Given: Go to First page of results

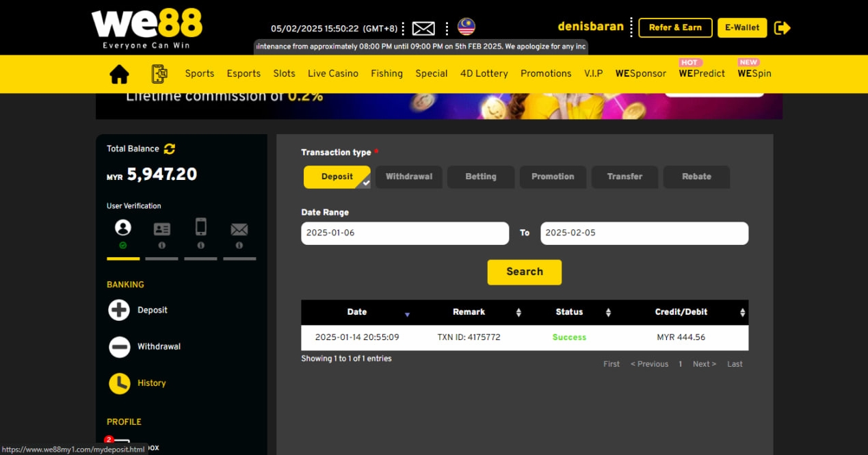Looking at the screenshot, I should [611, 364].
